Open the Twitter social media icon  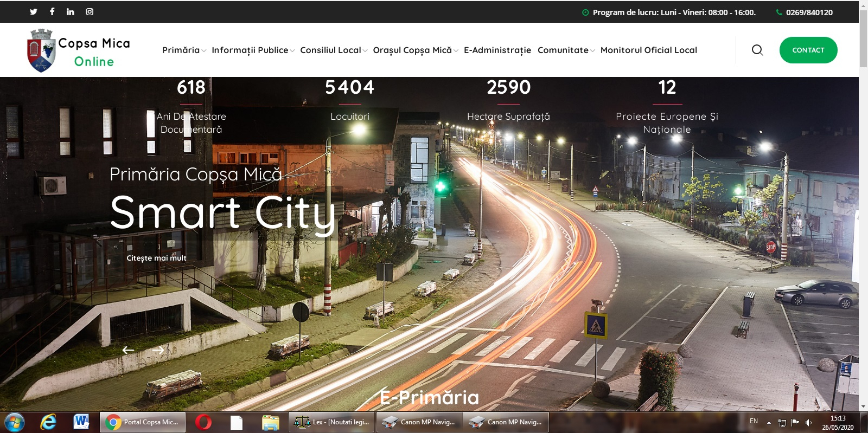click(34, 11)
